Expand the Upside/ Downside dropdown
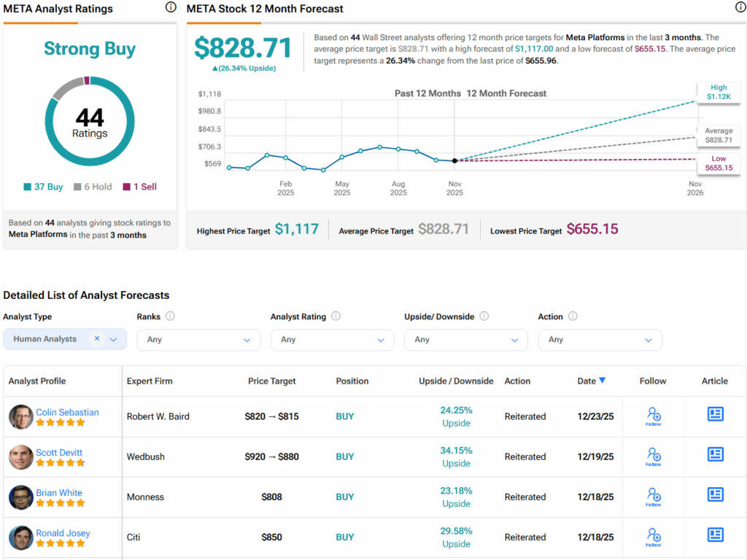 pos(466,340)
